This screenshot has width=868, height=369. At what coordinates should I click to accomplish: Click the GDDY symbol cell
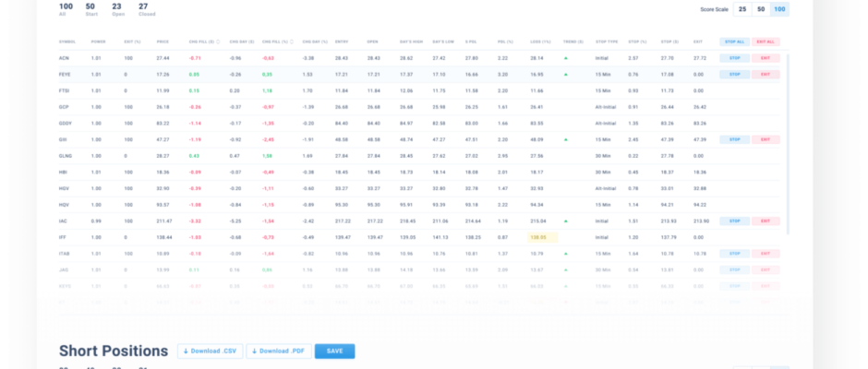point(65,124)
